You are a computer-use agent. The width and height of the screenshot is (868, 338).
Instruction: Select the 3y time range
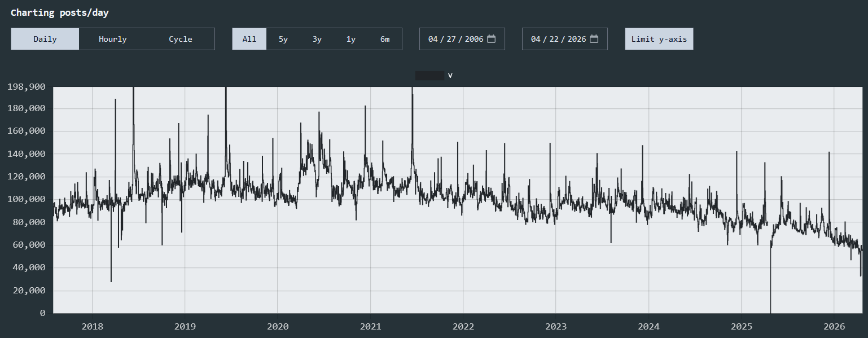pyautogui.click(x=317, y=39)
